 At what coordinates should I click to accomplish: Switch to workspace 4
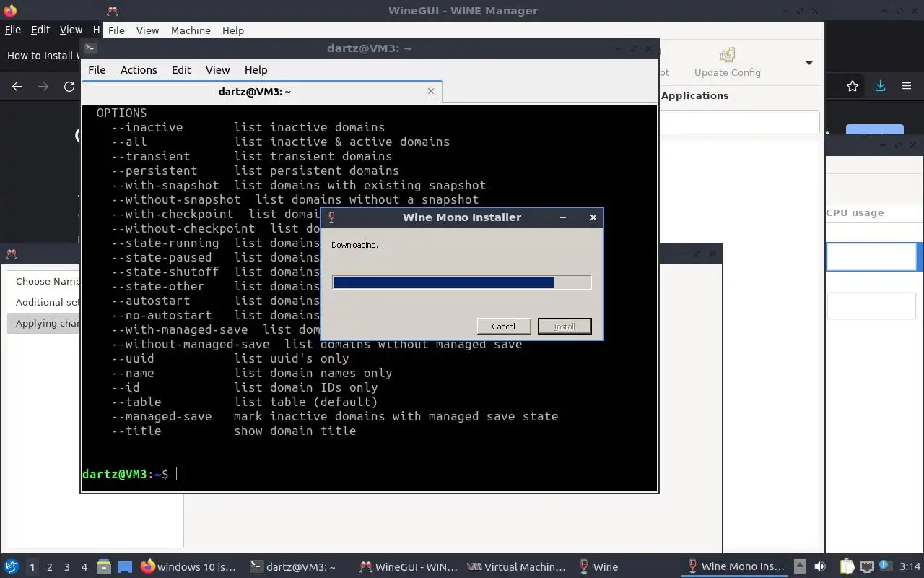click(x=84, y=567)
